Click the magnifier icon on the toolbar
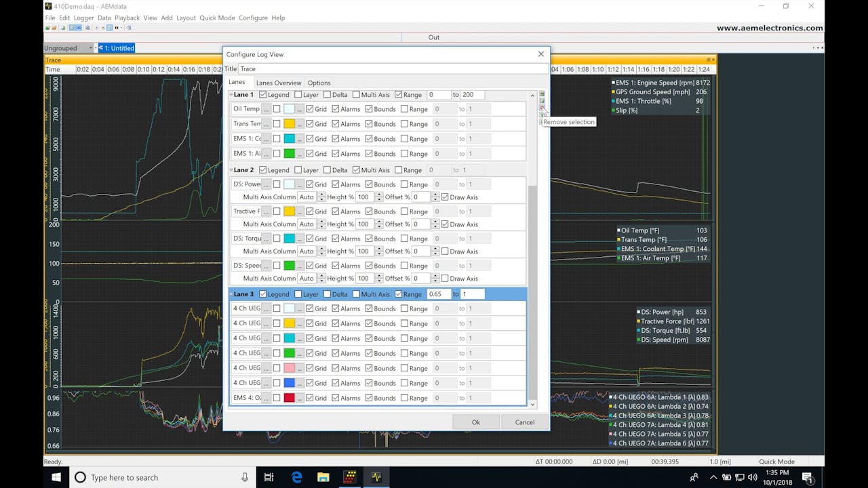This screenshot has height=488, width=868. point(87,28)
